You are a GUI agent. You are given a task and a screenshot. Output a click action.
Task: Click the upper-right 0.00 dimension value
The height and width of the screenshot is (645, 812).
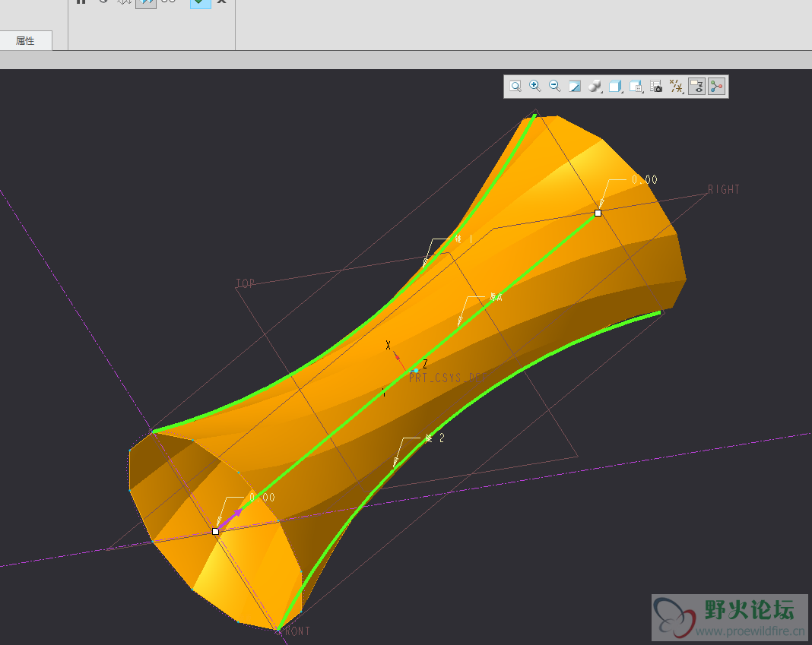(644, 180)
